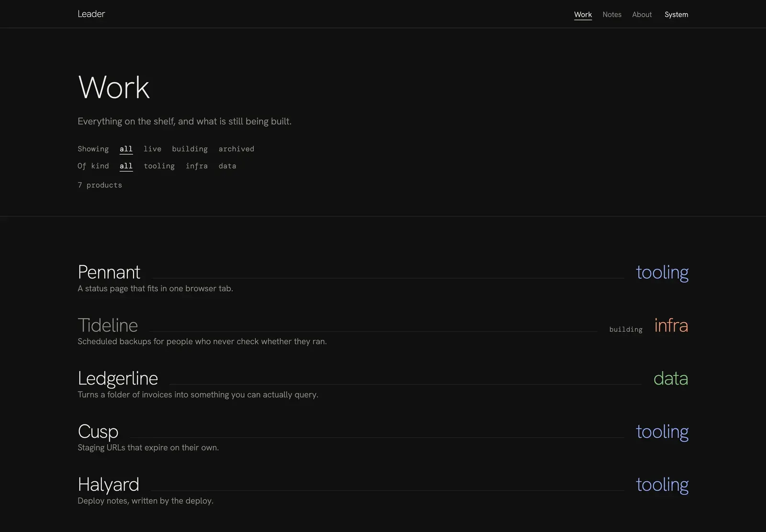Open the Halyard product
The height and width of the screenshot is (532, 766).
click(108, 485)
